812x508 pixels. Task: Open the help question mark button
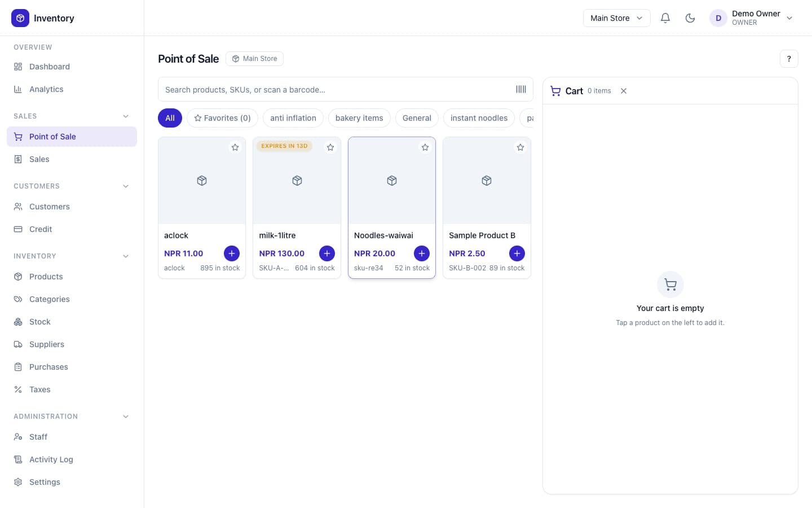tap(789, 59)
